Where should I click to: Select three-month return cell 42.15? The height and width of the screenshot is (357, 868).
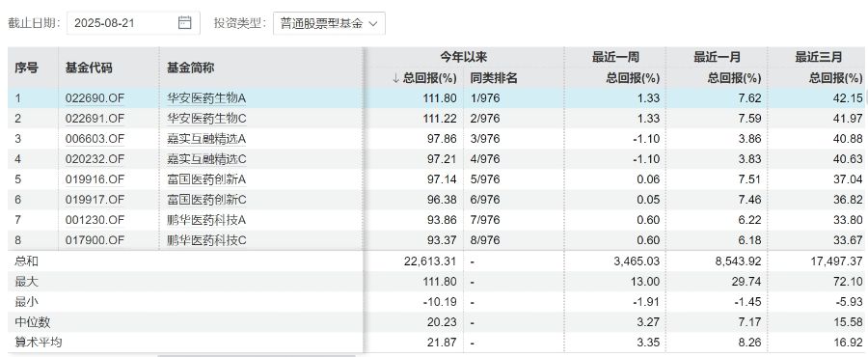[x=848, y=98]
